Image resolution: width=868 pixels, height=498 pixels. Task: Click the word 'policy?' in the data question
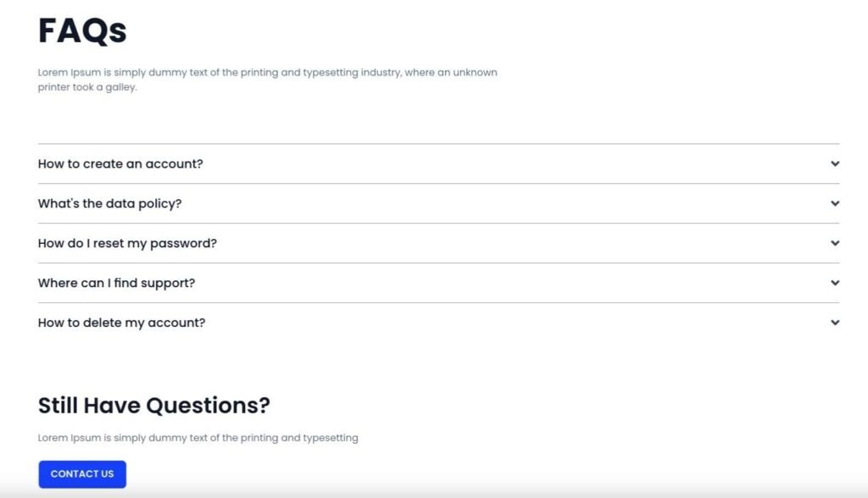point(161,203)
